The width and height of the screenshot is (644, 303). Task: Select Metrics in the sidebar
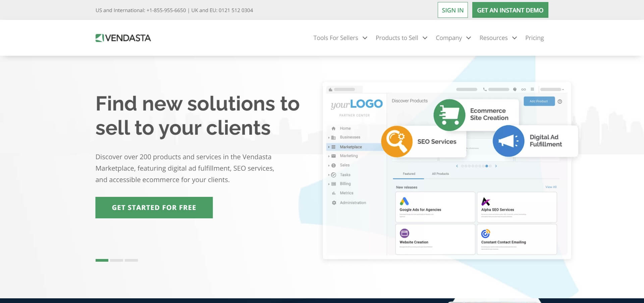point(346,193)
